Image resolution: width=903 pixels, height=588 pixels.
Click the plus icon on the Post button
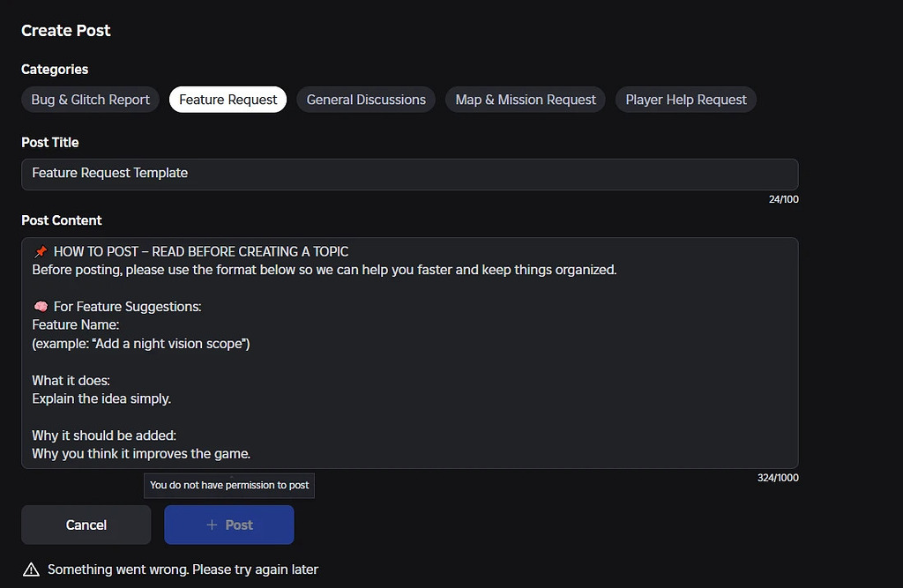210,525
